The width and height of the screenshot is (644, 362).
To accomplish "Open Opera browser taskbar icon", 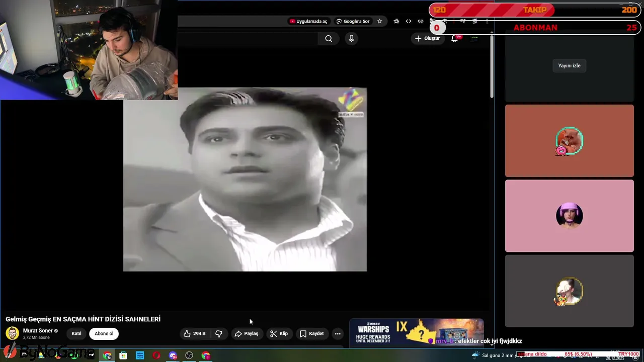I will pos(156,355).
